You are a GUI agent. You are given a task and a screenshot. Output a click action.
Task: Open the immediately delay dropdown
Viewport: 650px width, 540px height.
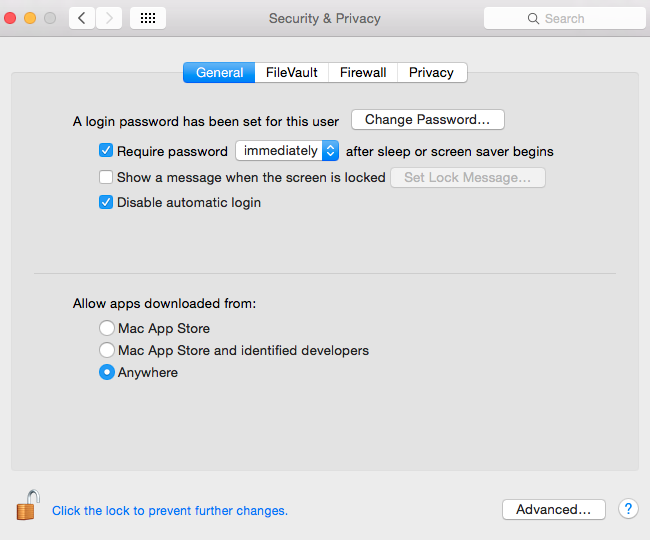pos(287,150)
